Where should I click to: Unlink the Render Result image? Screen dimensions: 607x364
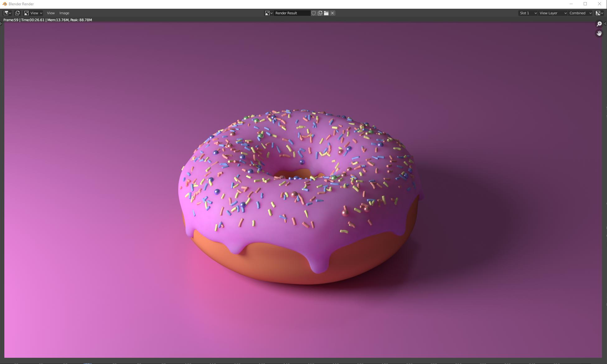[332, 13]
